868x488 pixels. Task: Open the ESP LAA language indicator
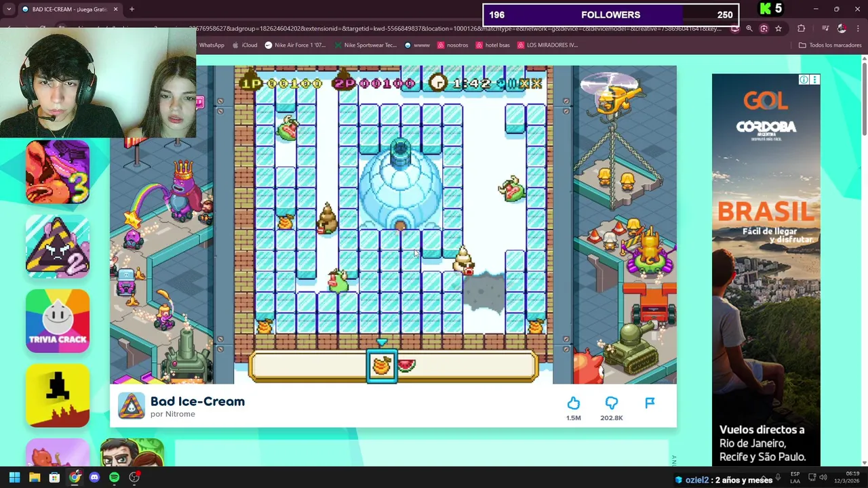tap(795, 477)
